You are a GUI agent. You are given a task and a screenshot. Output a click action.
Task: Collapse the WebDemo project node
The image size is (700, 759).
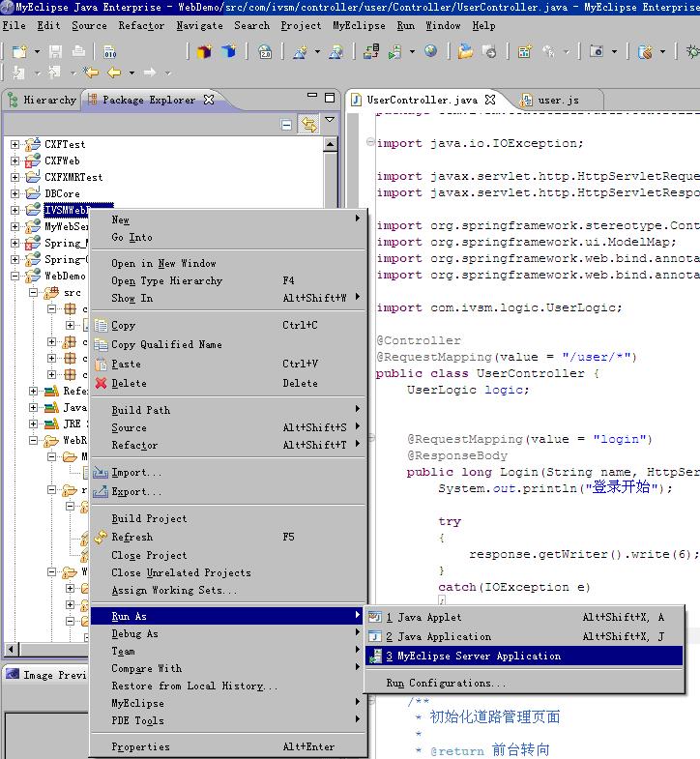(15, 276)
